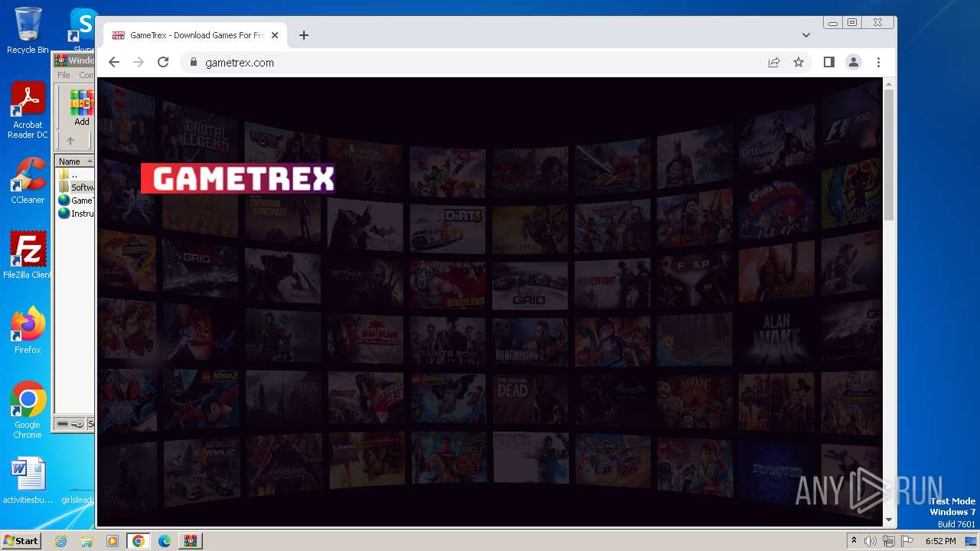This screenshot has width=980, height=551.
Task: Open CCleaner desktop icon
Action: 28,181
